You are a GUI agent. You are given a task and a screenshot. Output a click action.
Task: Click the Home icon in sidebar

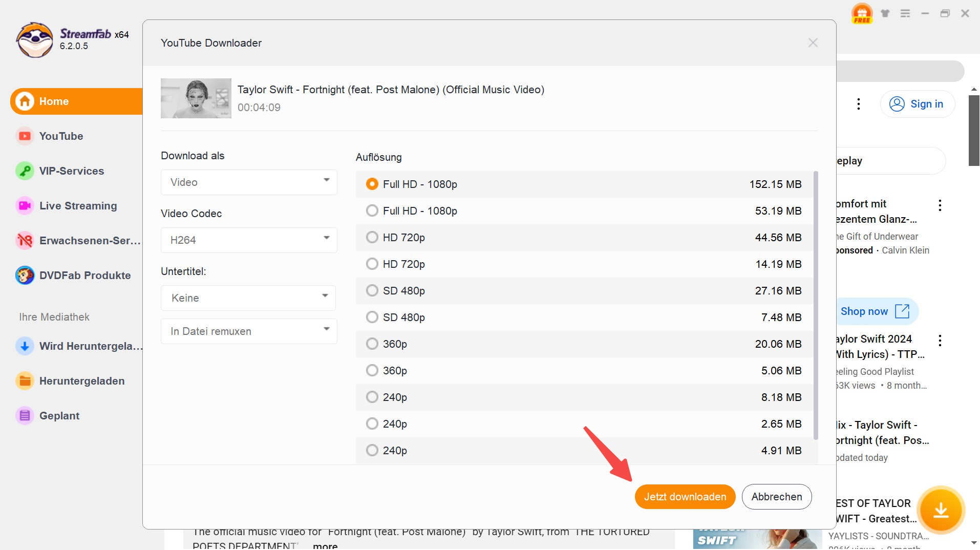tap(25, 101)
